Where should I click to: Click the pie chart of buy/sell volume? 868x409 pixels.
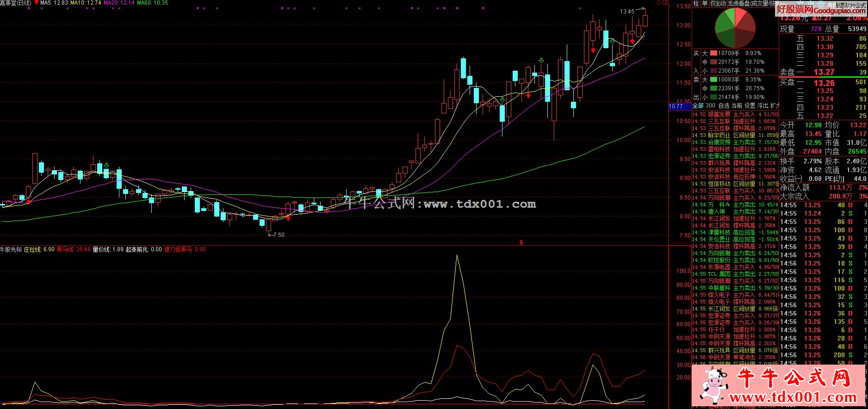pyautogui.click(x=735, y=27)
